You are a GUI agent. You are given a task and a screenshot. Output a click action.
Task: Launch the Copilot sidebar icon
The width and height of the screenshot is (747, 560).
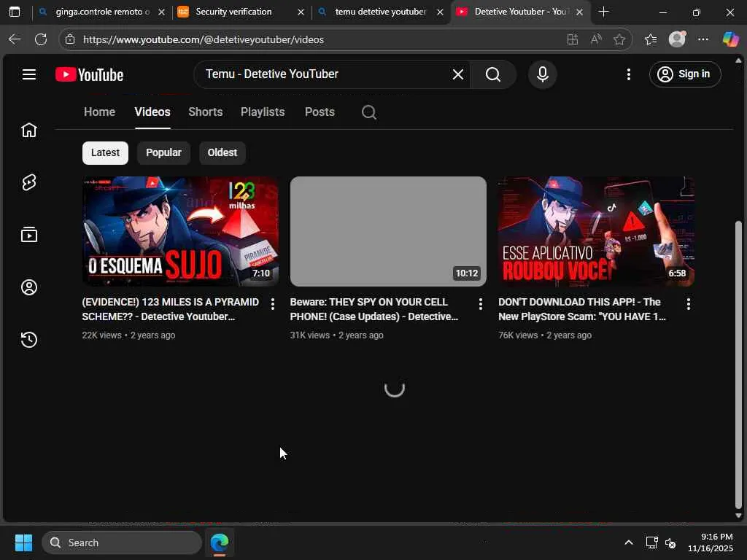click(x=730, y=39)
